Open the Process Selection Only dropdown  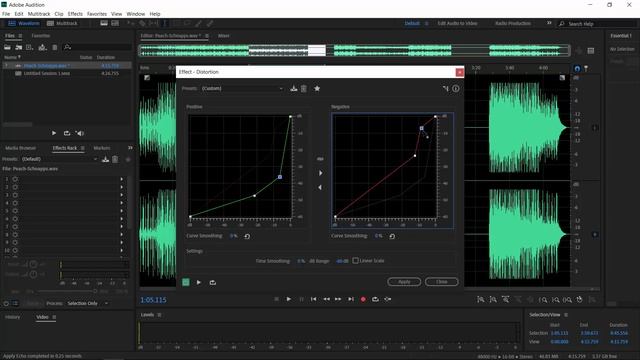coord(87,303)
